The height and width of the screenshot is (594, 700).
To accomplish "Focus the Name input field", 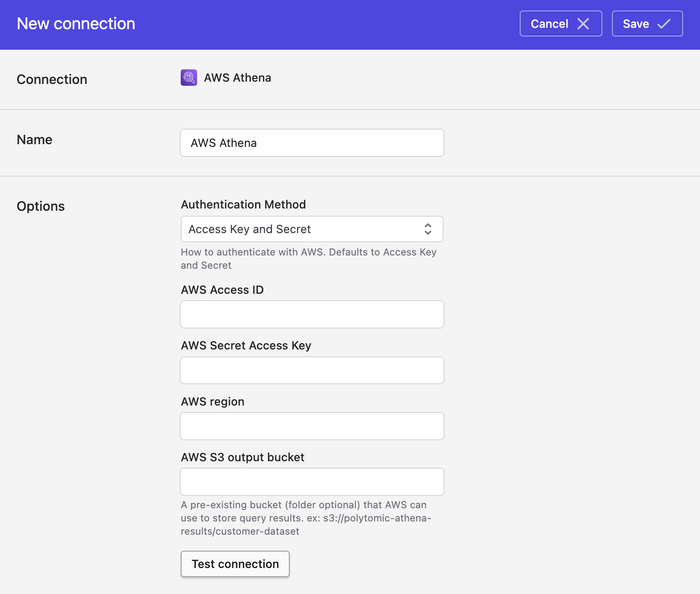I will click(x=312, y=143).
